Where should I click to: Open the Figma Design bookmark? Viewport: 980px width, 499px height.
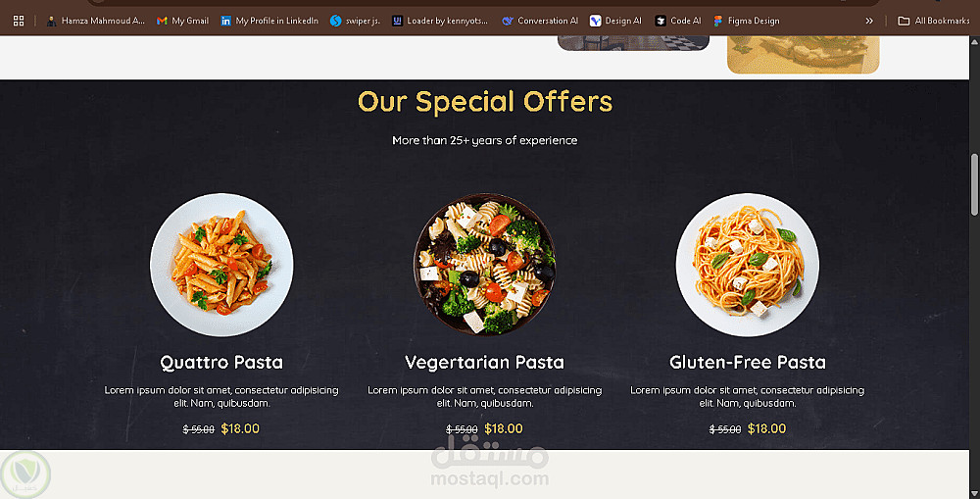click(746, 21)
